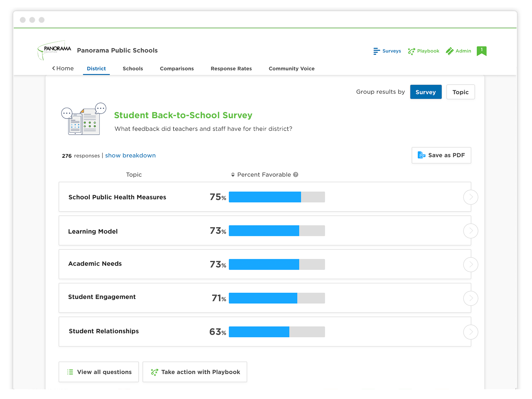Image resolution: width=532 pixels, height=399 pixels.
Task: Click the Take action with Playbook button
Action: (x=195, y=372)
